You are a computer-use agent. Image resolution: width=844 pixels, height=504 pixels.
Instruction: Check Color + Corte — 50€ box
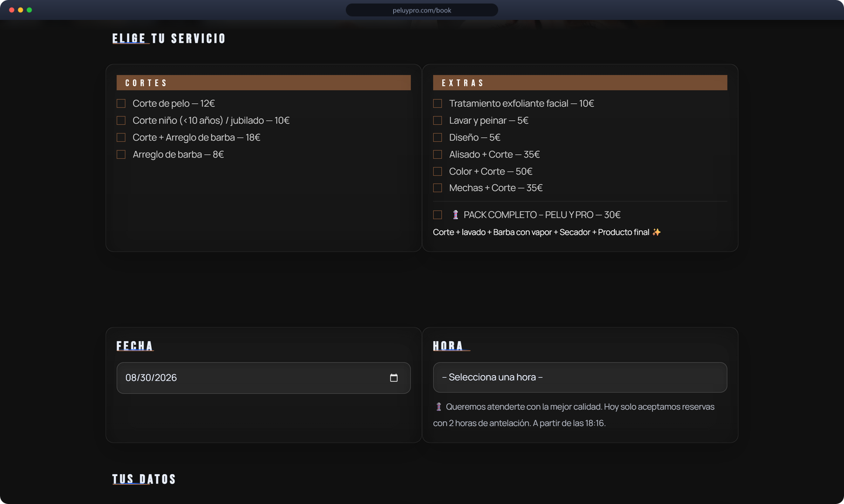click(438, 172)
